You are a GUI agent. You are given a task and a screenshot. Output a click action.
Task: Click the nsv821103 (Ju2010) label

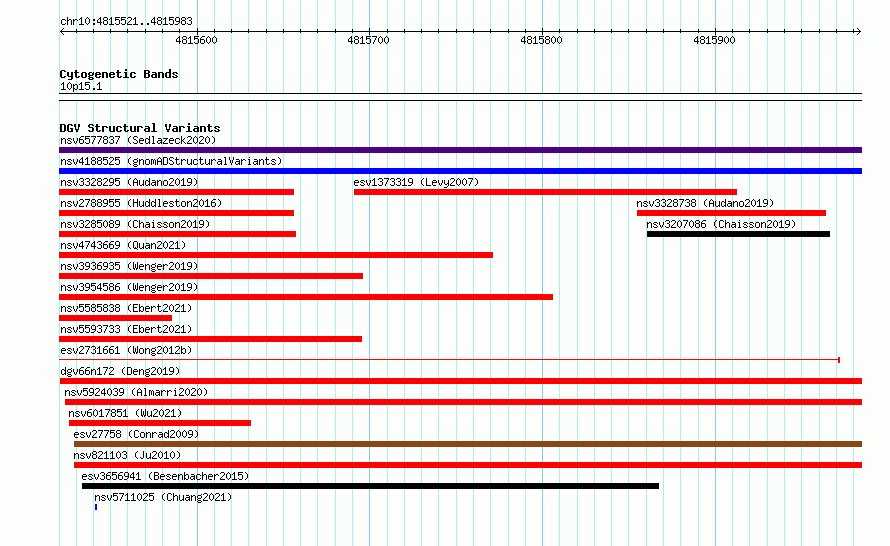pyautogui.click(x=127, y=455)
